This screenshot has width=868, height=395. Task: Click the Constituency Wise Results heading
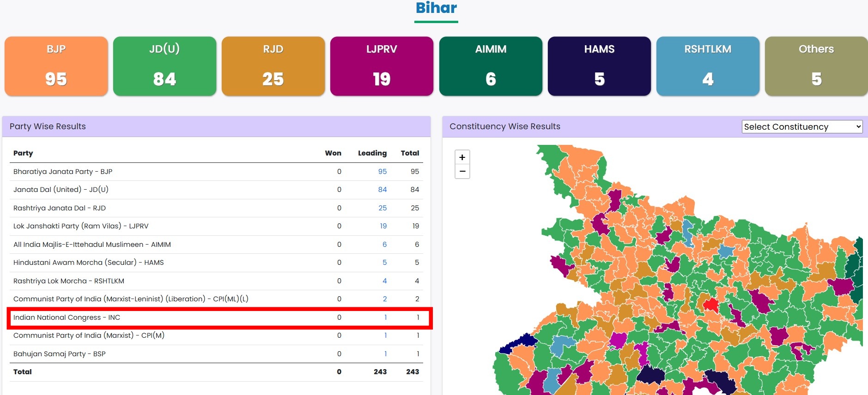[505, 126]
